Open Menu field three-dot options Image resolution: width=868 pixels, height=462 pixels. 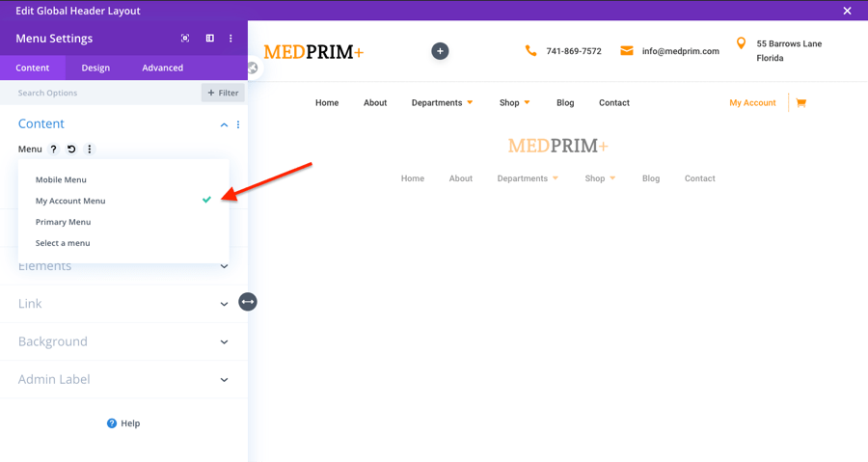pos(89,149)
